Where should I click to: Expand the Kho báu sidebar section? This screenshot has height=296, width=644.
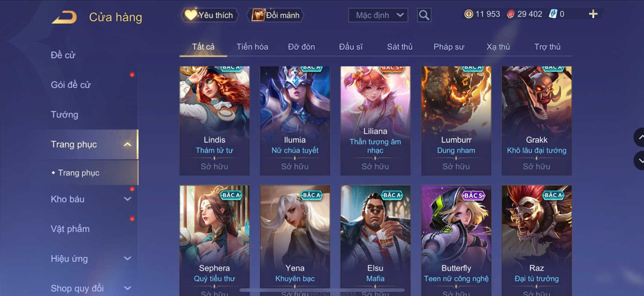(x=128, y=199)
